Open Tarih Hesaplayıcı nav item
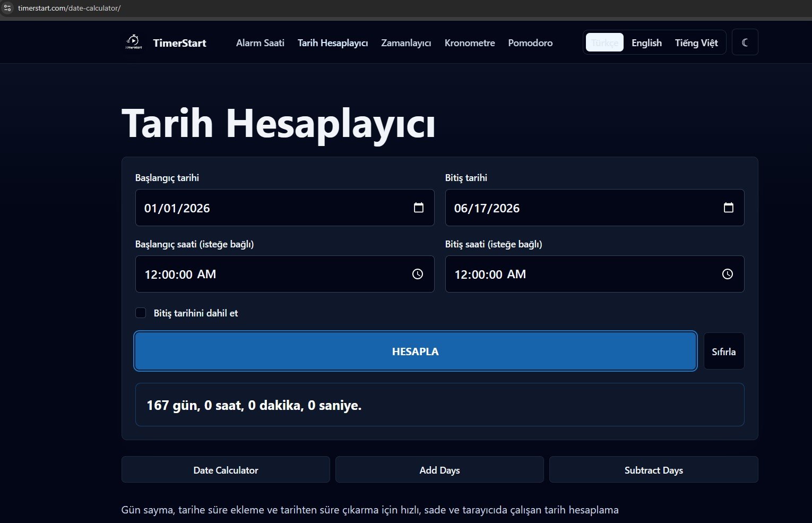This screenshot has width=812, height=523. pyautogui.click(x=333, y=43)
